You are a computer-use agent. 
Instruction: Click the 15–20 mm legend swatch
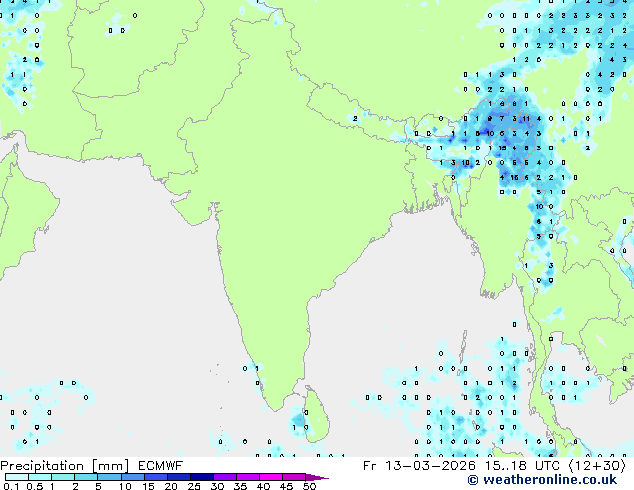click(156, 477)
